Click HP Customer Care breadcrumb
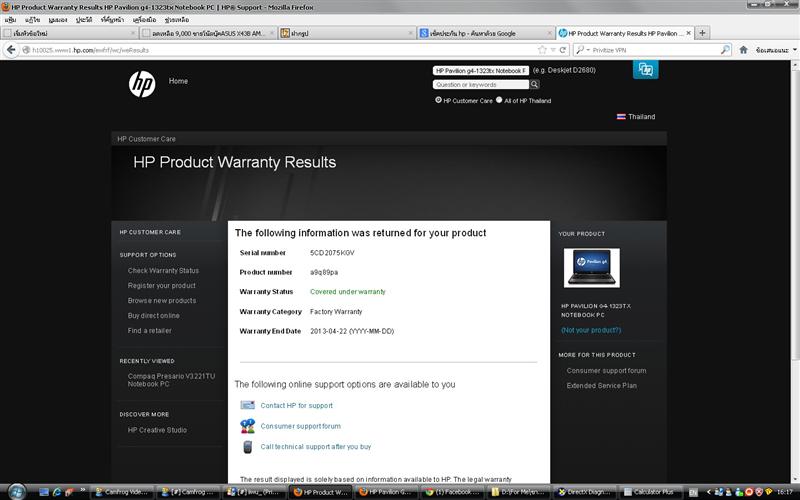Viewport: 800px width, 500px height. point(146,139)
